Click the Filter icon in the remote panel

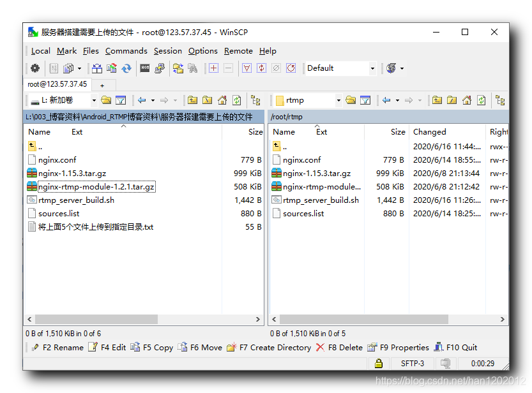(365, 100)
